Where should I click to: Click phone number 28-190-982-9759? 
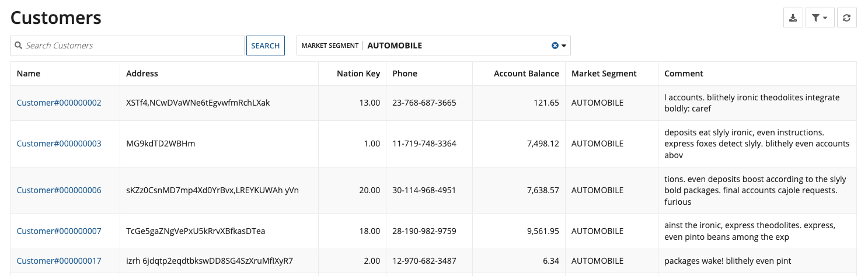pyautogui.click(x=424, y=231)
